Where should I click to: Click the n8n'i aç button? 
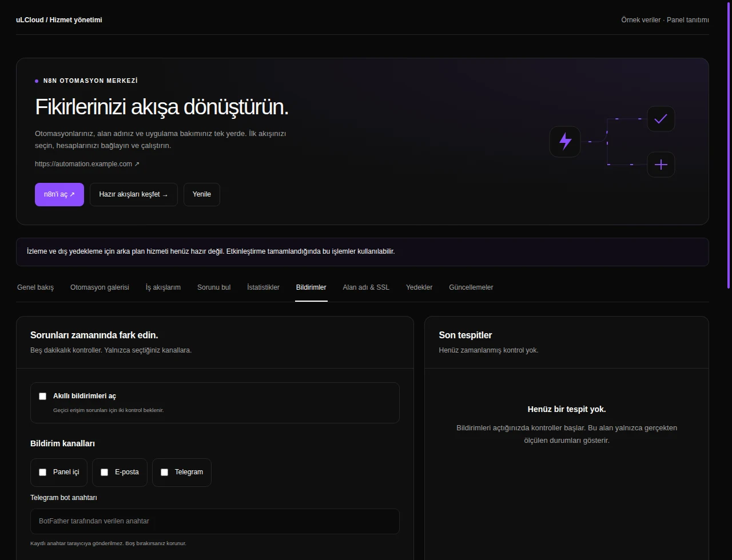pos(59,194)
